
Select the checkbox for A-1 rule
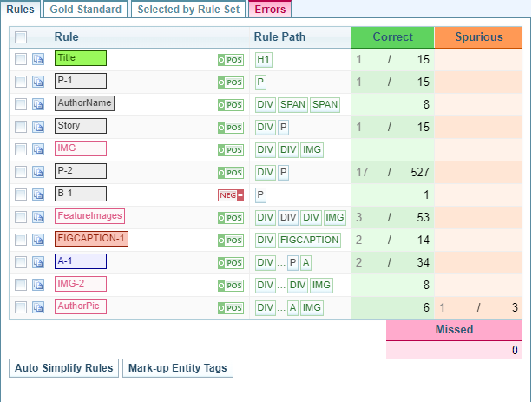click(x=21, y=262)
